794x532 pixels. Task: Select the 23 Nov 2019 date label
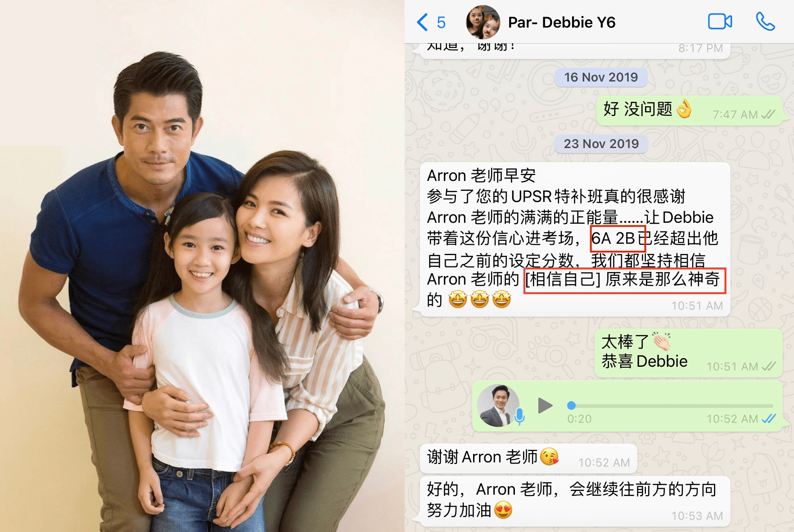click(x=601, y=144)
